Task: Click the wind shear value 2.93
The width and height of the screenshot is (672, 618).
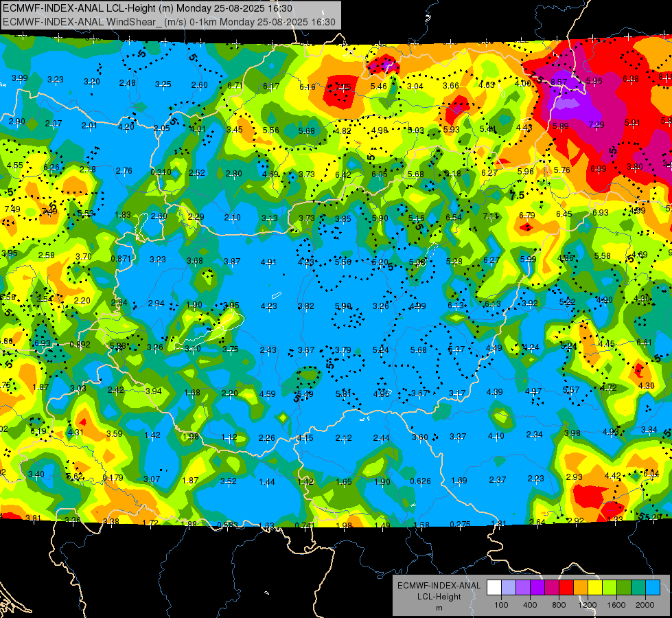Action: 575,477
